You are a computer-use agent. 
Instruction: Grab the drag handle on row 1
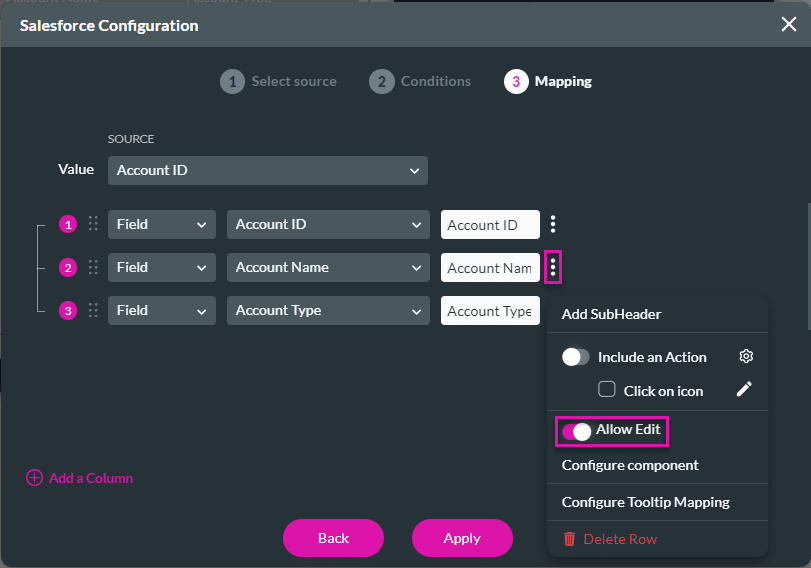click(x=93, y=225)
